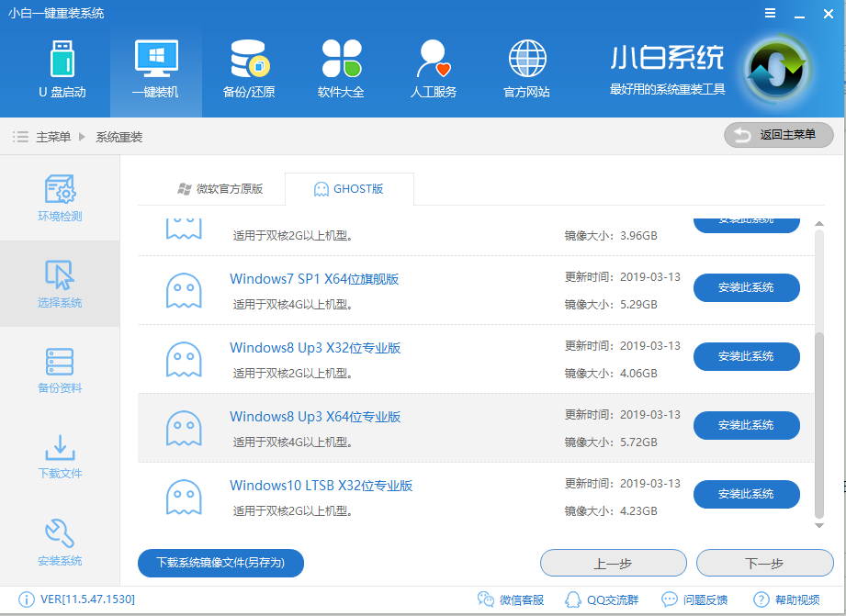Image resolution: width=846 pixels, height=616 pixels.
Task: Select the GHOST版 tab
Action: click(x=349, y=189)
